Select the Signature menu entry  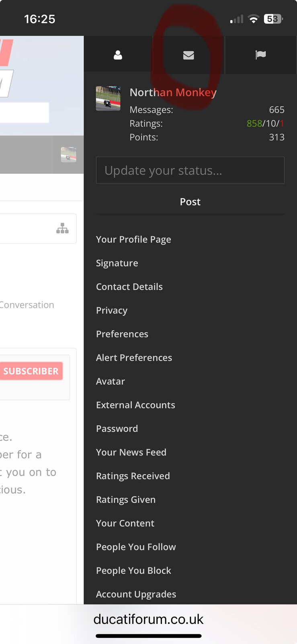pyautogui.click(x=117, y=263)
